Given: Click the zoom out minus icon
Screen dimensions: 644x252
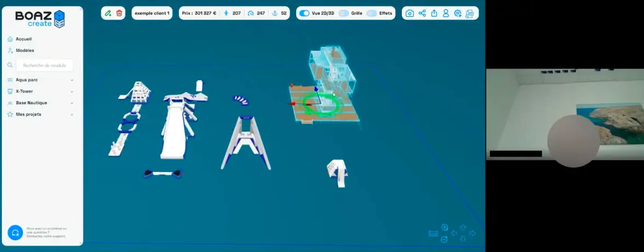Looking at the screenshot, I should [445, 239].
